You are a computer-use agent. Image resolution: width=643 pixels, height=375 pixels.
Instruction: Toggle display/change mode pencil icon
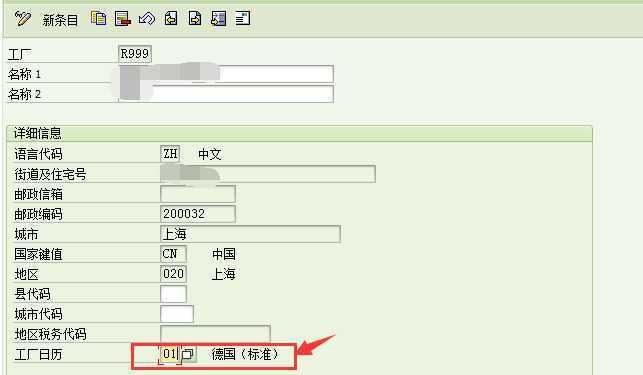pos(23,19)
